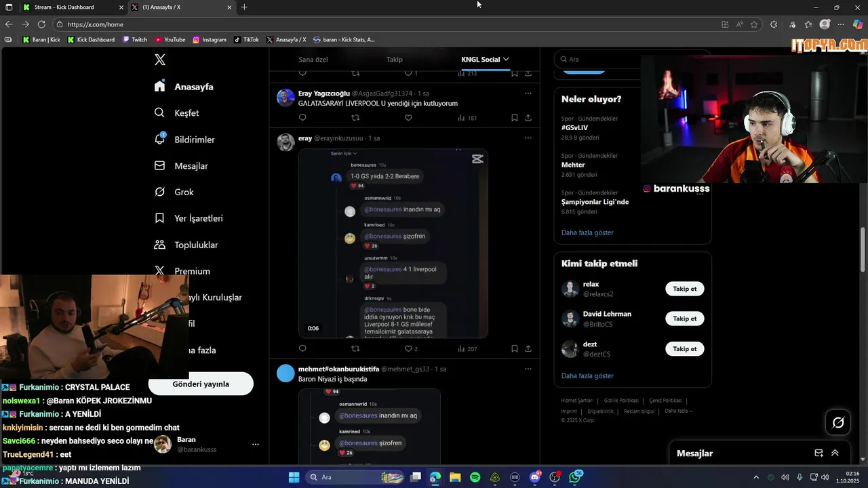This screenshot has height=488, width=868.
Task: Open Grok from the sidebar
Action: 174,192
